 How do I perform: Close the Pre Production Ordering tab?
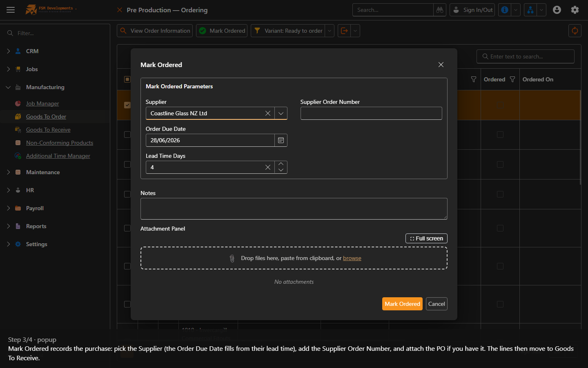pyautogui.click(x=120, y=10)
